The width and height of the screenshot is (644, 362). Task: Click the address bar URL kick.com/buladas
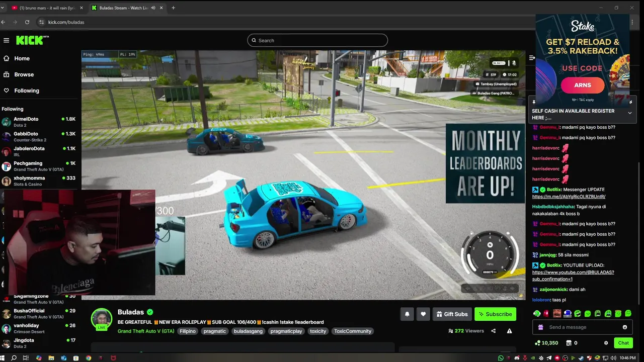(x=66, y=22)
